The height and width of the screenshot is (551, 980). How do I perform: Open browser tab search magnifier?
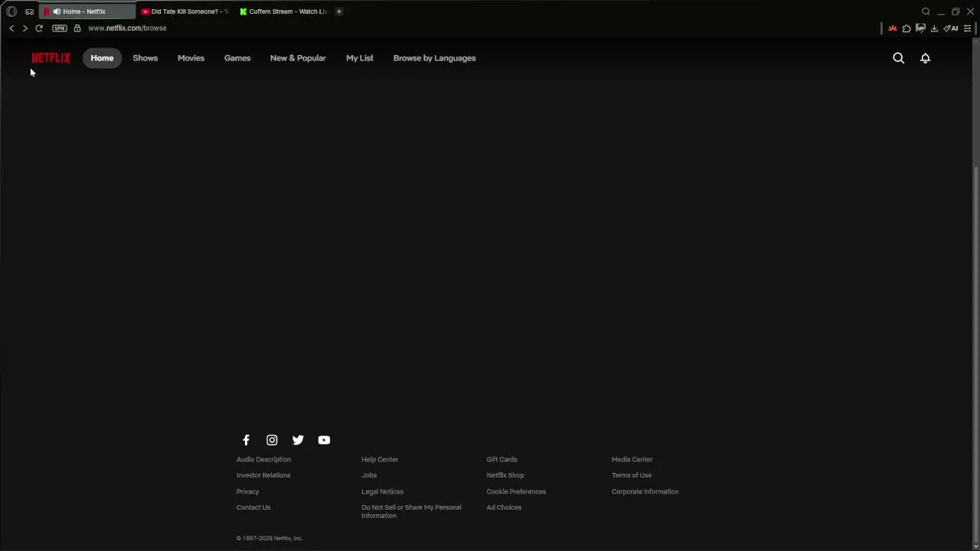point(926,11)
